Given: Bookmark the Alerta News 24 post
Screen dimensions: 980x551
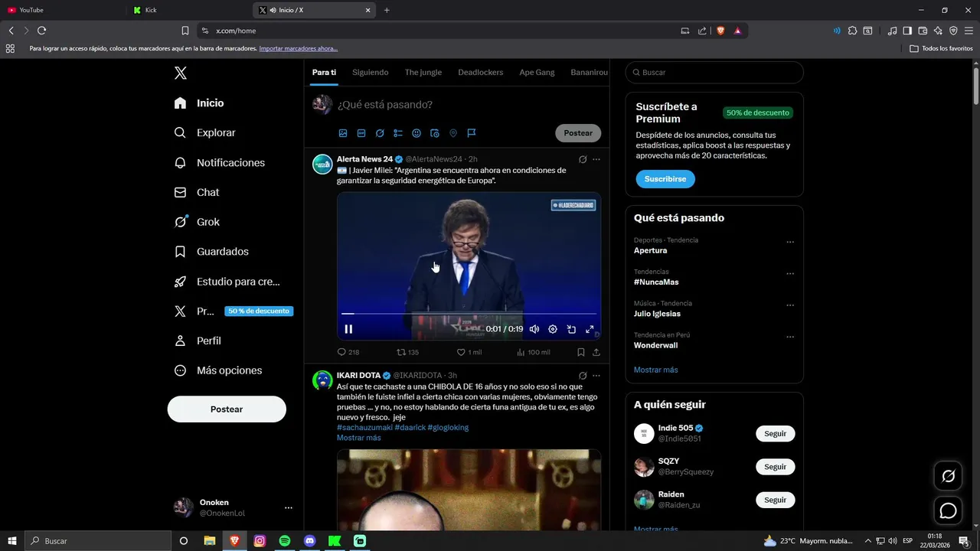Looking at the screenshot, I should pyautogui.click(x=581, y=352).
